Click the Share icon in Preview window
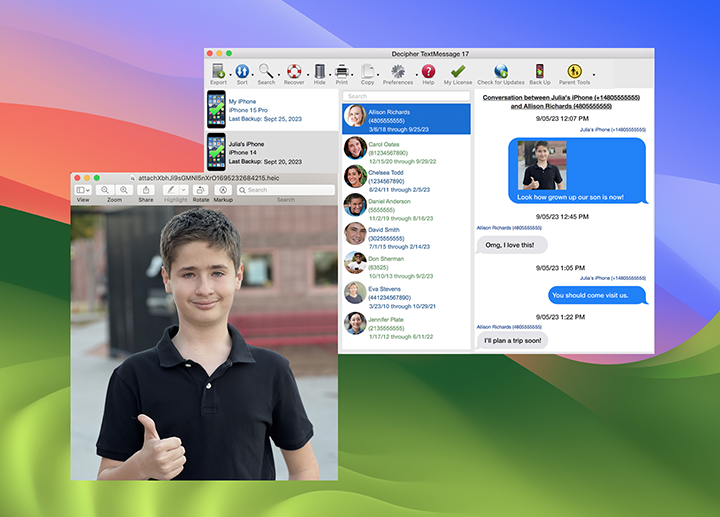This screenshot has width=720, height=517. (146, 190)
